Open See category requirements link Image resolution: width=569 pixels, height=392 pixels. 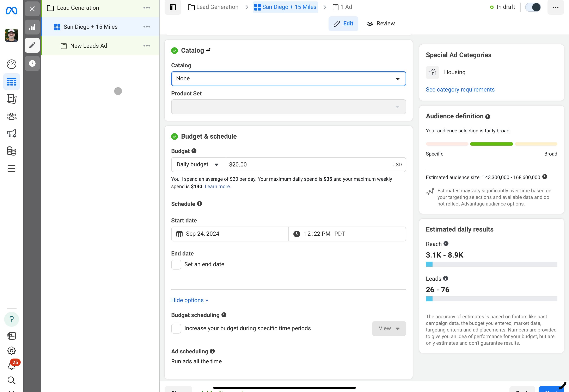pyautogui.click(x=460, y=90)
